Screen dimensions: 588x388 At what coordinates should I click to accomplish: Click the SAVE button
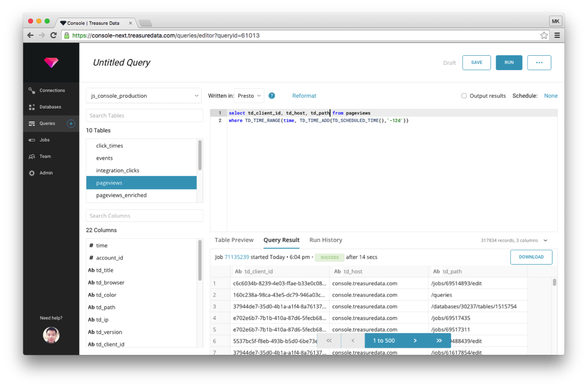477,63
